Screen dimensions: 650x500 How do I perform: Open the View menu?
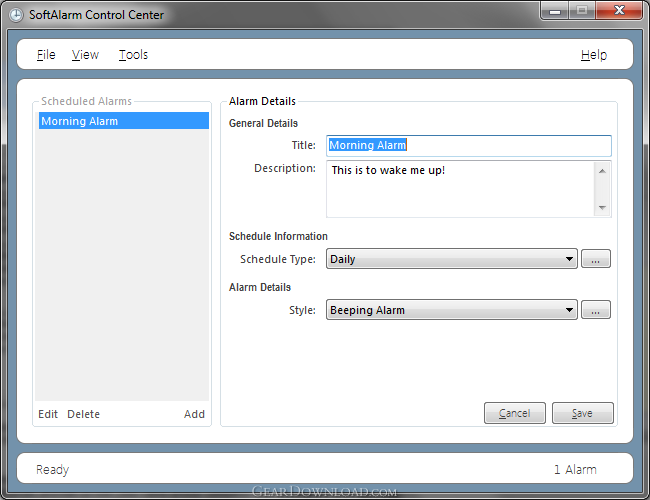point(85,55)
